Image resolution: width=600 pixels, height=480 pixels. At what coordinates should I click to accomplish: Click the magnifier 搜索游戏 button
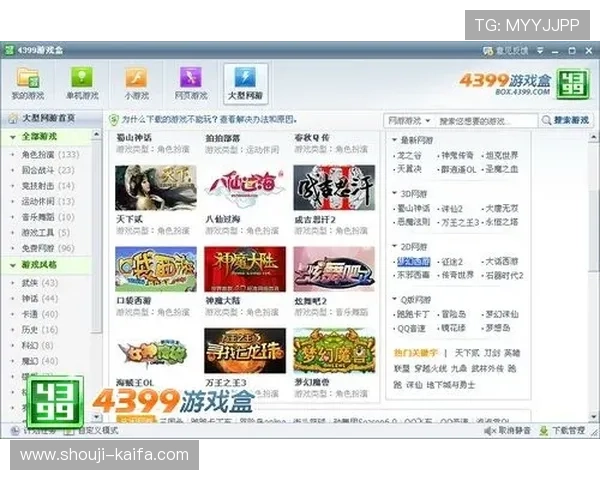tap(566, 121)
